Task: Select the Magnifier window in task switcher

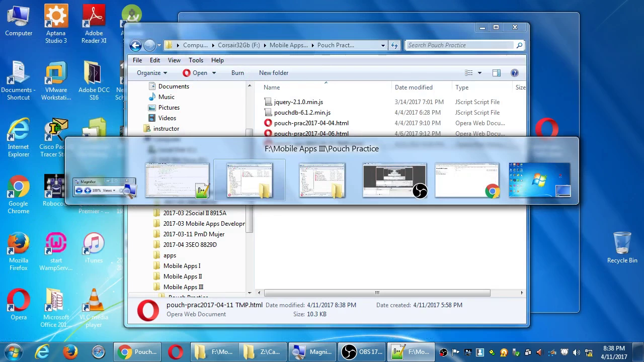Action: click(104, 187)
